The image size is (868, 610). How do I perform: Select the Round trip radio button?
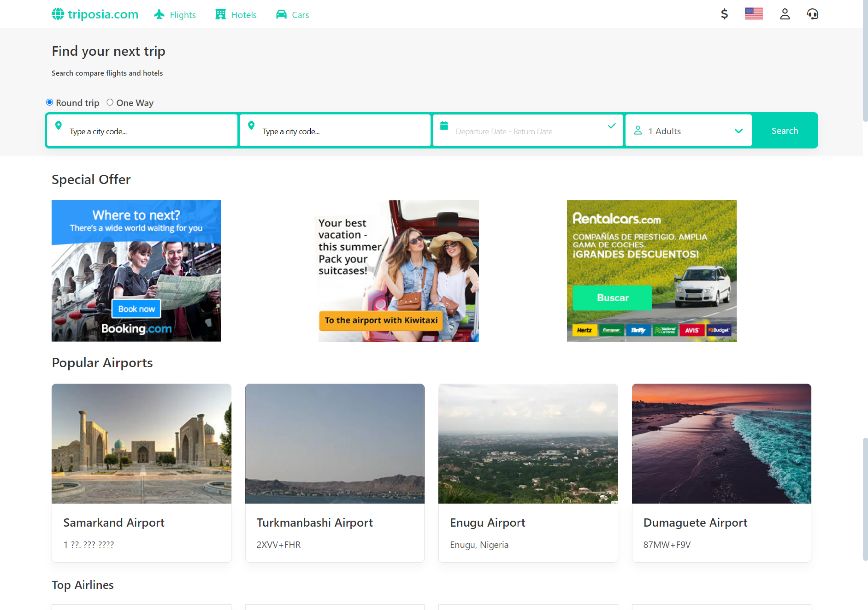tap(50, 102)
